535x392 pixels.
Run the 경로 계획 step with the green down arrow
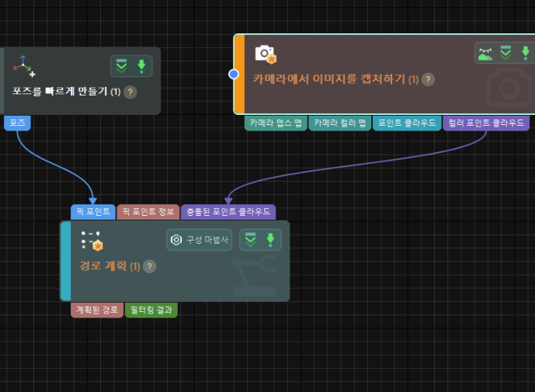(270, 240)
